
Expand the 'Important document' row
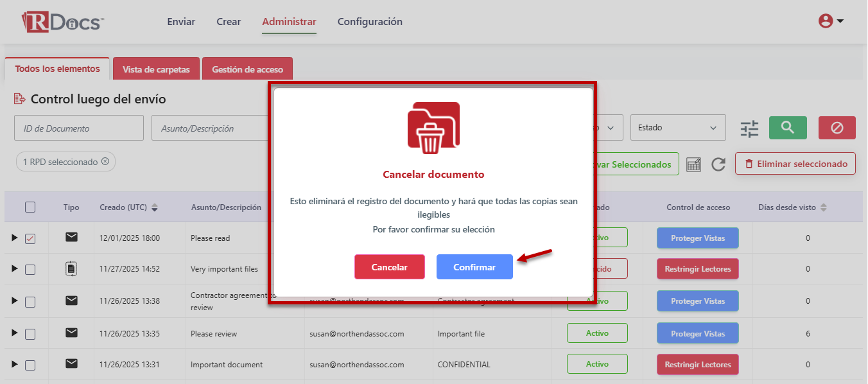14,364
